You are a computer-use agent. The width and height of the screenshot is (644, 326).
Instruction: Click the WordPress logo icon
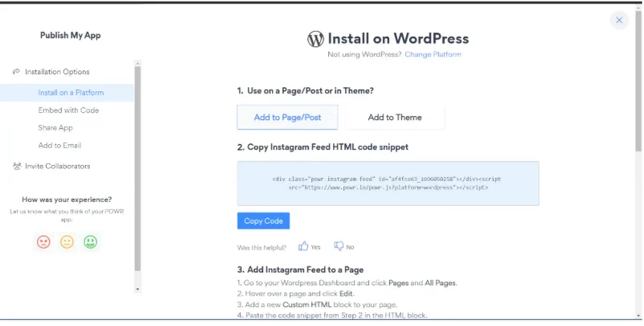(315, 39)
